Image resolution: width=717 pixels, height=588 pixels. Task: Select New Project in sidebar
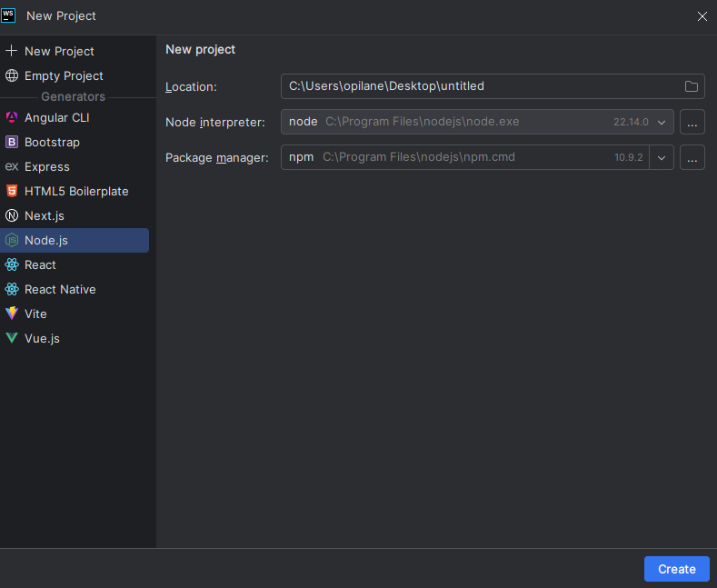click(75, 51)
